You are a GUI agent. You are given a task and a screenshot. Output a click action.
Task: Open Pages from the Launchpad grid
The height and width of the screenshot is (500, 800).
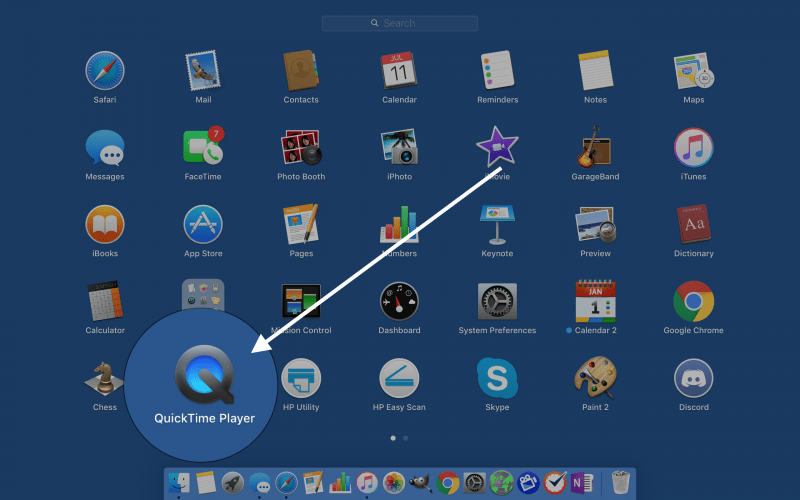[x=301, y=224]
